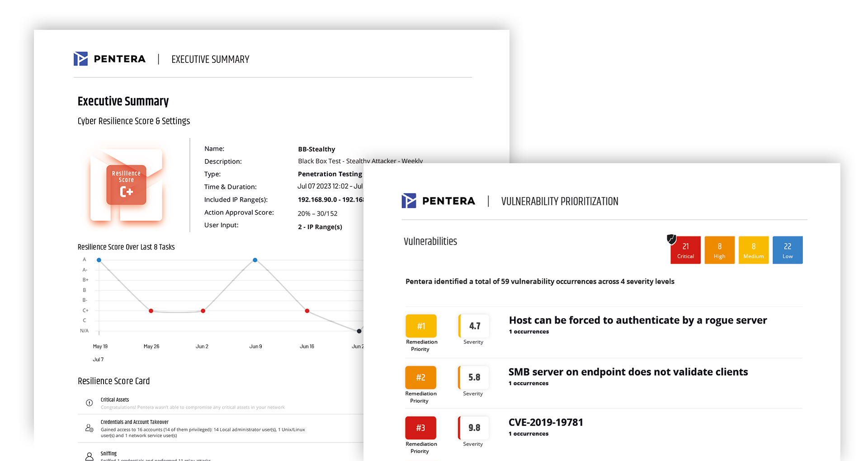Click the dark N/A data point on chart
This screenshot has width=868, height=461.
pyautogui.click(x=359, y=331)
